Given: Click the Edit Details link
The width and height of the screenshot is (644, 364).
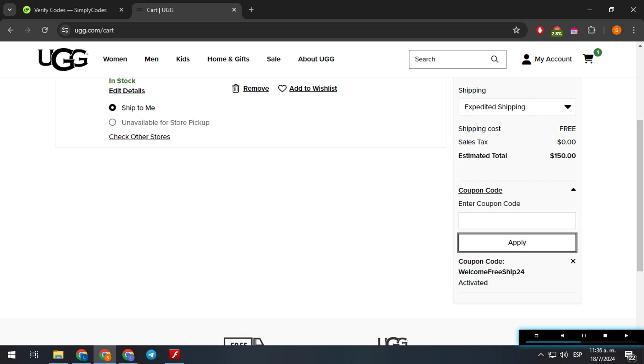Looking at the screenshot, I should click(x=127, y=91).
